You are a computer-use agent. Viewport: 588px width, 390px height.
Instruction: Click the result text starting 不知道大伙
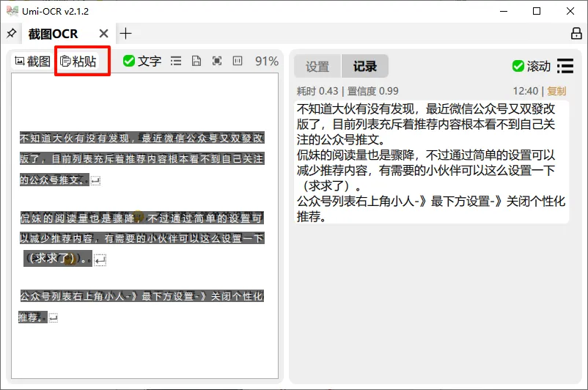click(x=426, y=108)
